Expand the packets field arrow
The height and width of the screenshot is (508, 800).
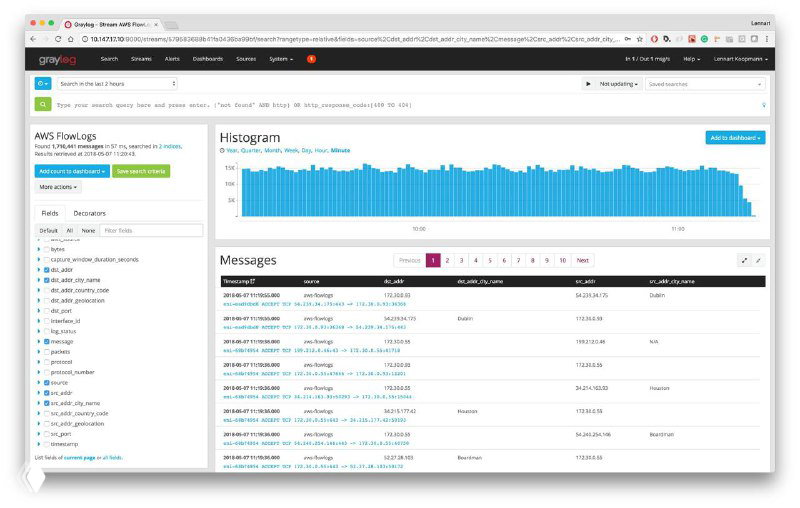coord(39,352)
